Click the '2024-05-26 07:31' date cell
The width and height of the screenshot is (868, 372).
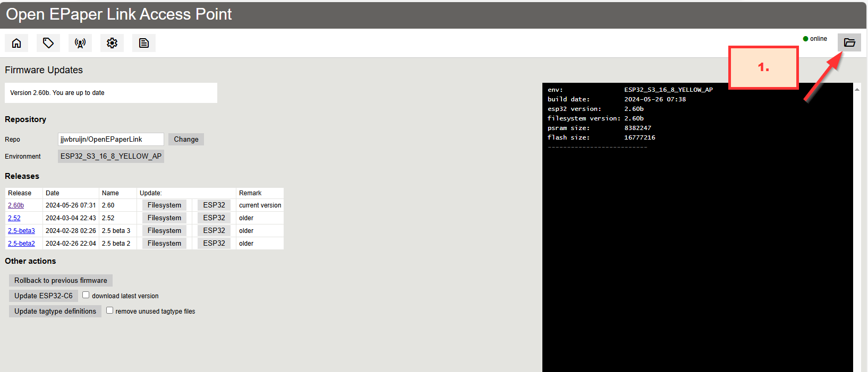click(x=71, y=205)
